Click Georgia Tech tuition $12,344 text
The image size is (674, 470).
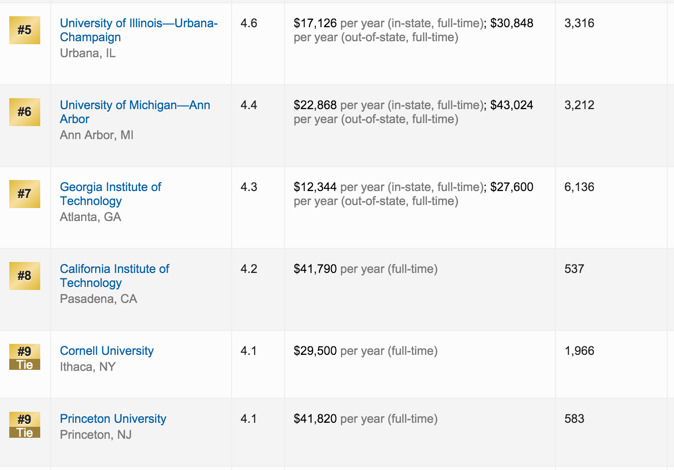pos(316,187)
